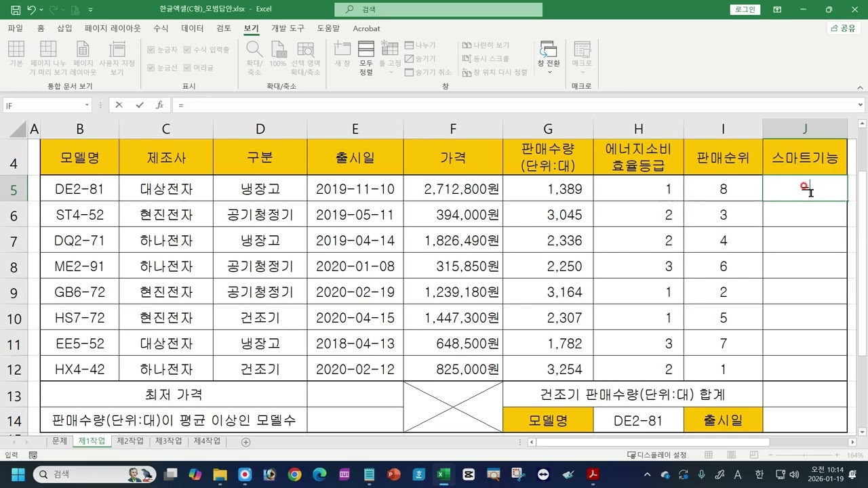This screenshot has width=868, height=488.
Task: Open Chrome from the taskbar
Action: click(x=294, y=474)
